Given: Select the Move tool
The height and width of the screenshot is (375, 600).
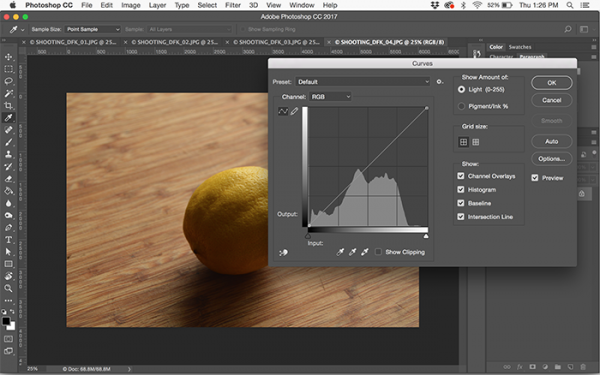Looking at the screenshot, I should tap(8, 57).
